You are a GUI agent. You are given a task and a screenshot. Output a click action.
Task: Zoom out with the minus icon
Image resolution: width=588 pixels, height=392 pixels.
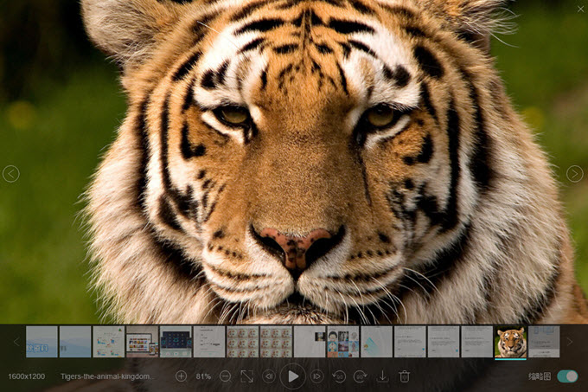point(225,376)
